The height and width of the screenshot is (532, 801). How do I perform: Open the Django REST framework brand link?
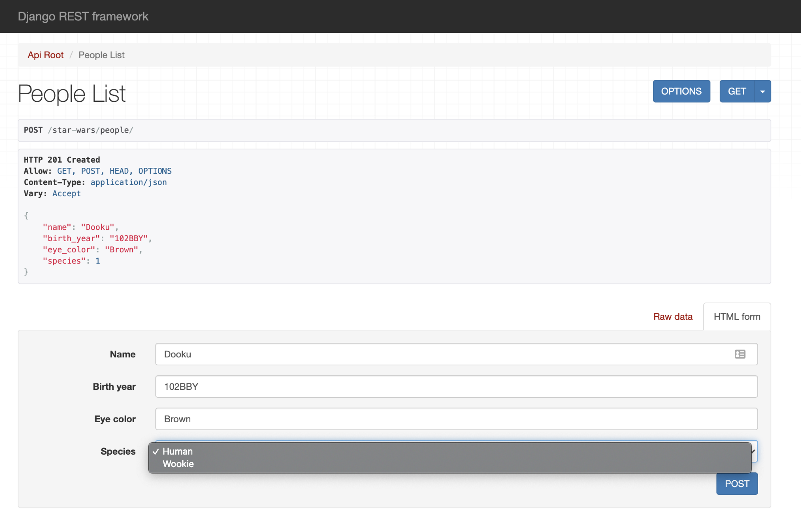[x=83, y=16]
